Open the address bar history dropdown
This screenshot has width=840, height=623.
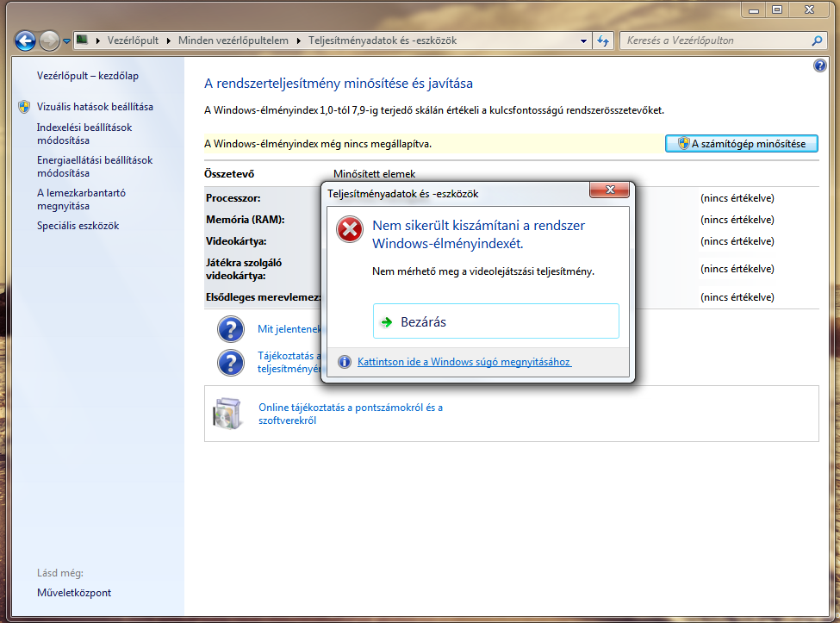pos(583,40)
